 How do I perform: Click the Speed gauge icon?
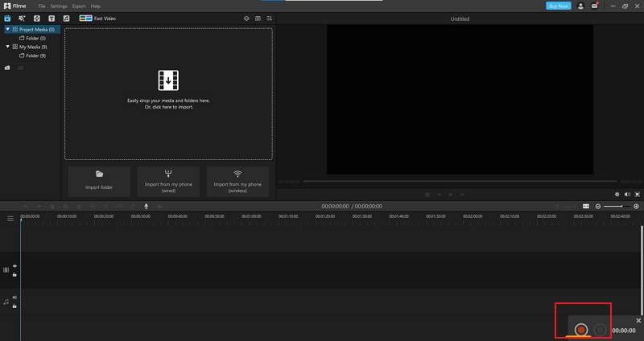pyautogui.click(x=119, y=207)
